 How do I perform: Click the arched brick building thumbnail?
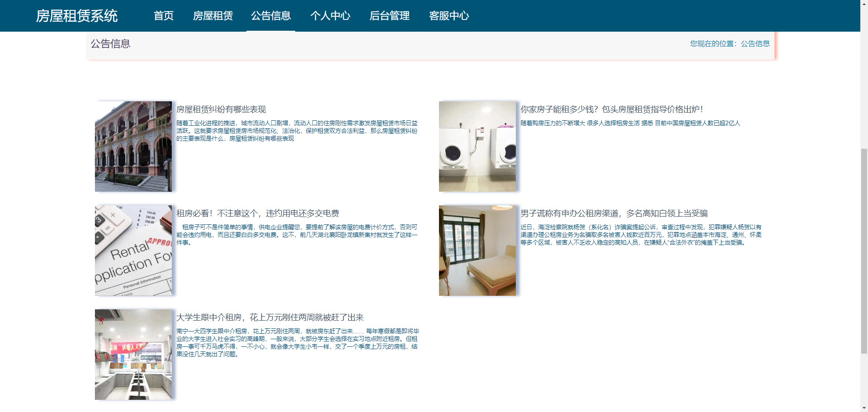(133, 147)
